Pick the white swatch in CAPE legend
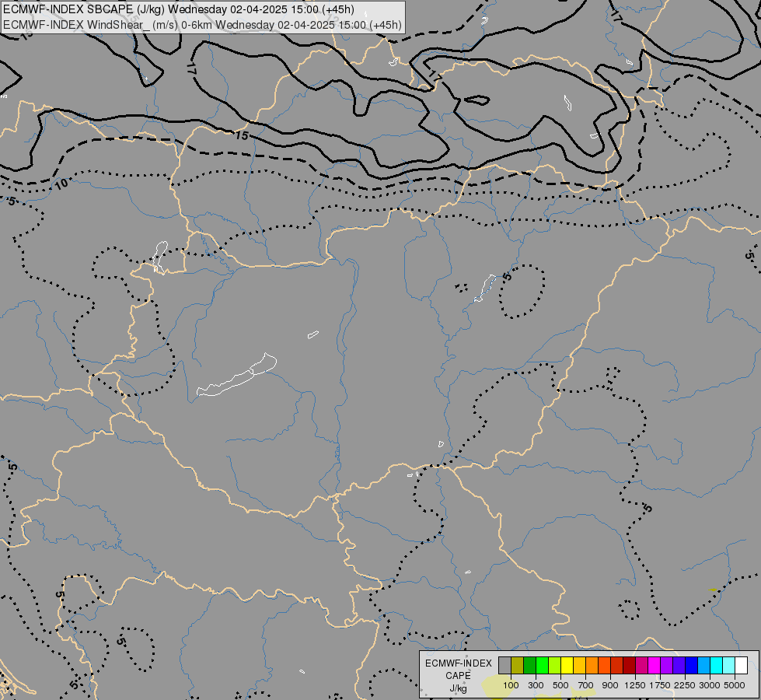The image size is (761, 700). point(741,666)
